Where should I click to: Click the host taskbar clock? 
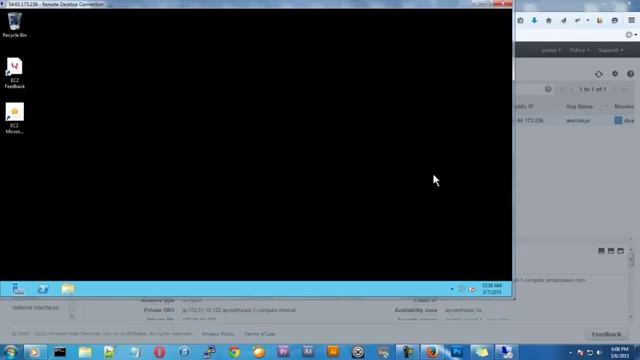(x=620, y=353)
